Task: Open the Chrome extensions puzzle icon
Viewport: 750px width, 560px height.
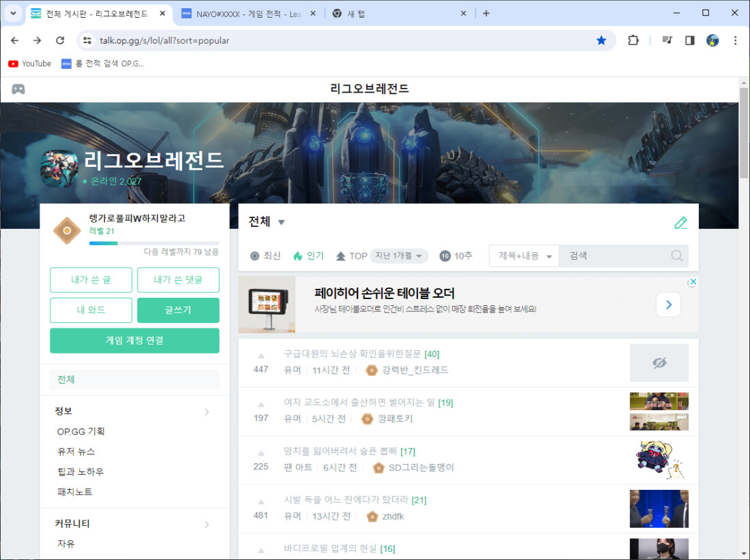Action: [x=633, y=41]
